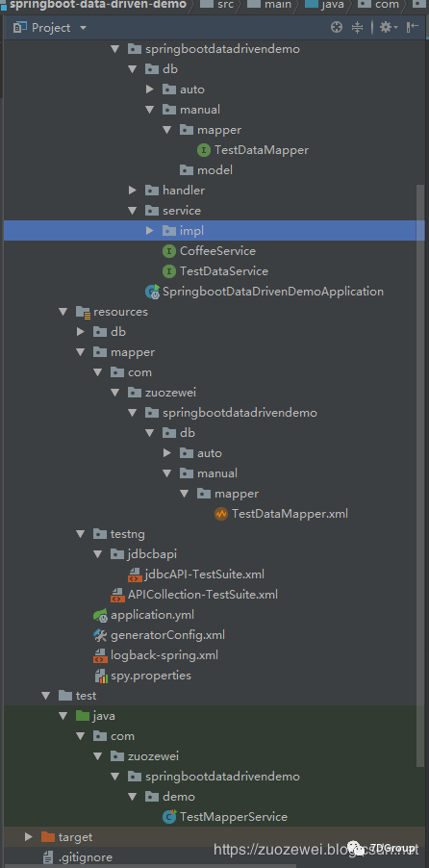Click the green test java folder icon
The width and height of the screenshot is (429, 868).
pos(83,716)
